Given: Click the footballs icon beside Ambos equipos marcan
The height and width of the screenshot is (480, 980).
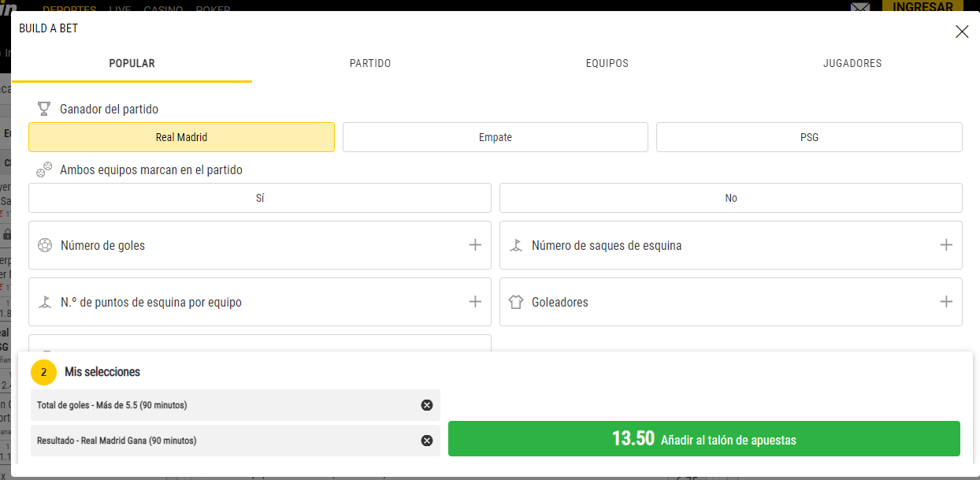Looking at the screenshot, I should click(44, 169).
